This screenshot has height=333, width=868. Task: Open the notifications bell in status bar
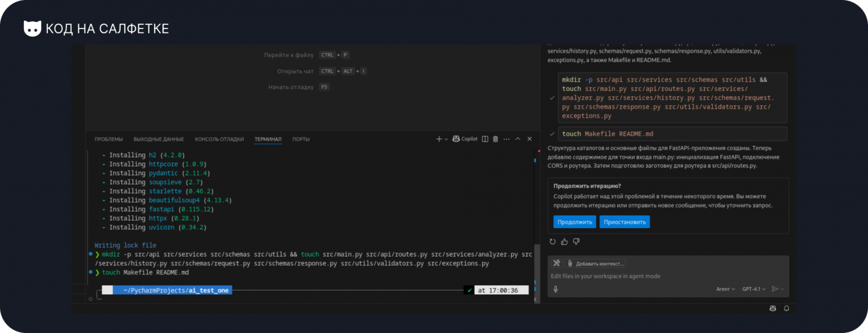[786, 308]
